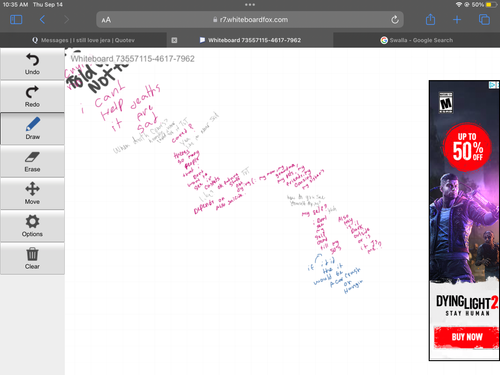Go forward with Safari forward arrow
Screen dimensions: 500x375
(66, 20)
